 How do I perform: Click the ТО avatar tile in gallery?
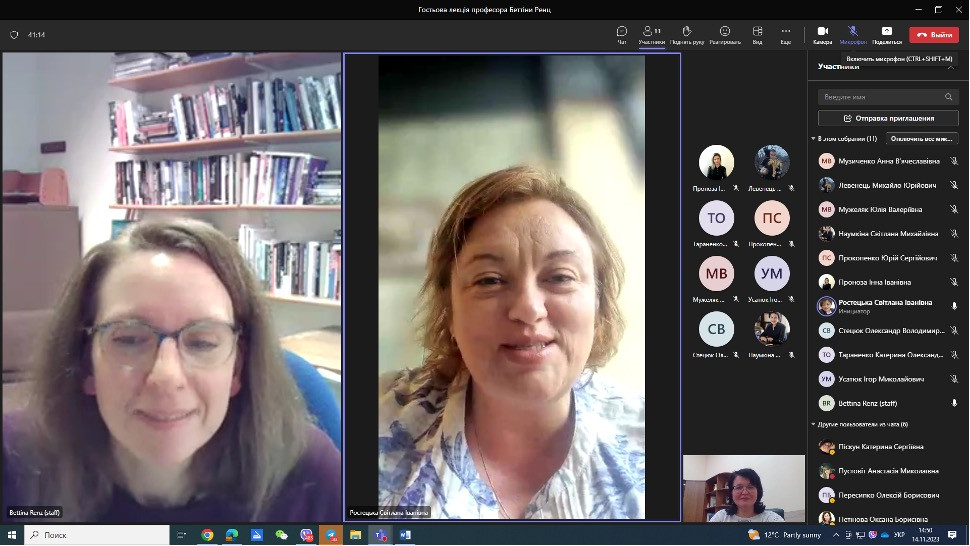716,218
